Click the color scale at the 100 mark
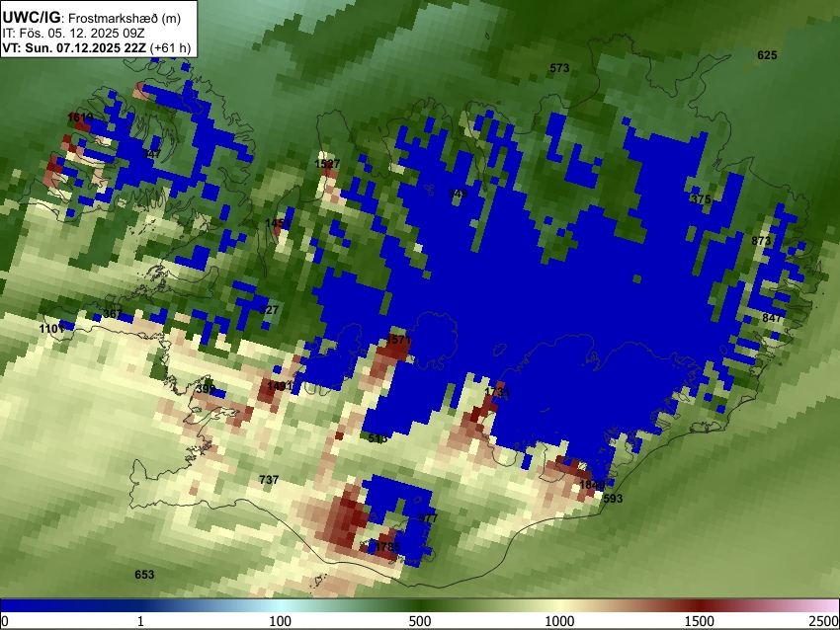 point(280,621)
